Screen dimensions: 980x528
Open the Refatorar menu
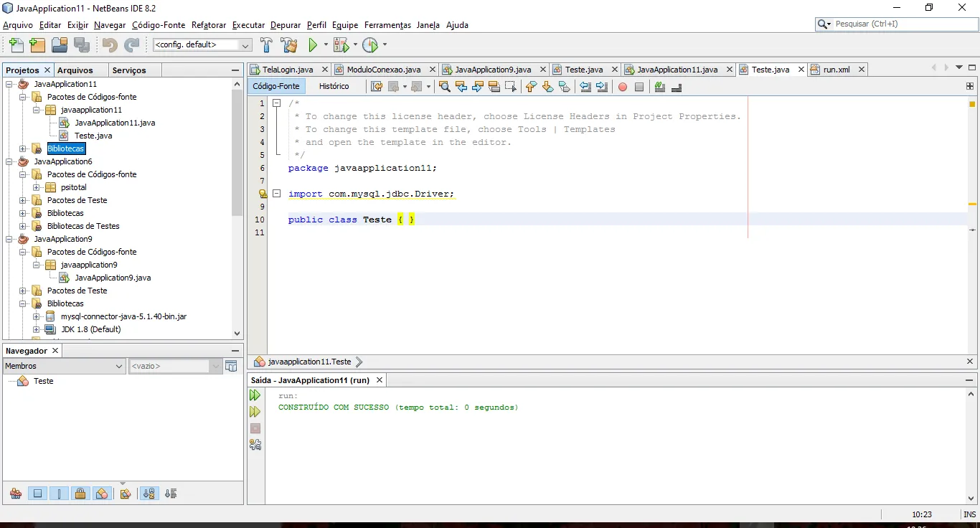point(208,25)
